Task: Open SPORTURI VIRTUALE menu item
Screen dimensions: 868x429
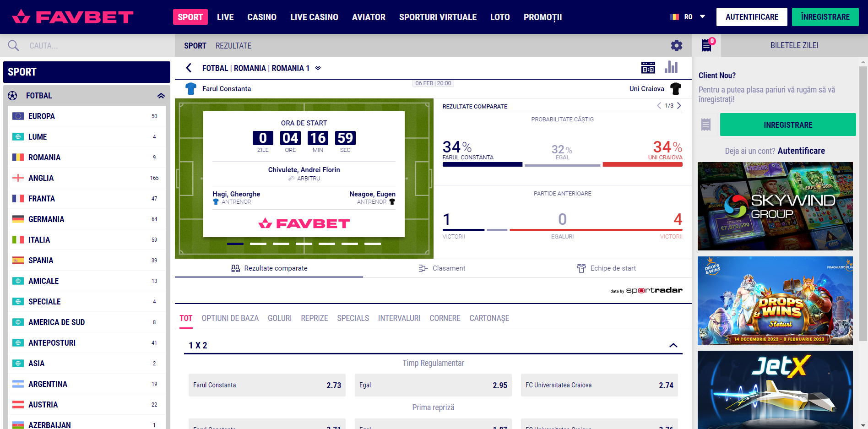Action: coord(438,17)
